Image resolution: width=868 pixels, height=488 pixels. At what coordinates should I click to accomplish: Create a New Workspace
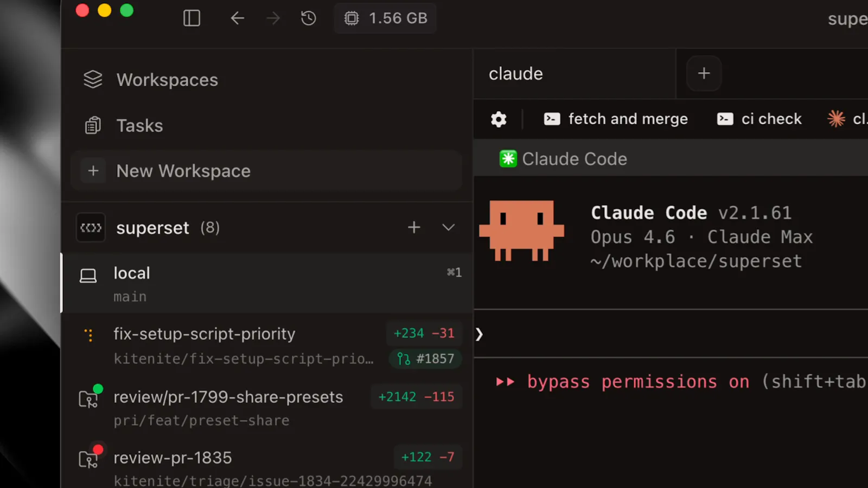[x=266, y=171]
